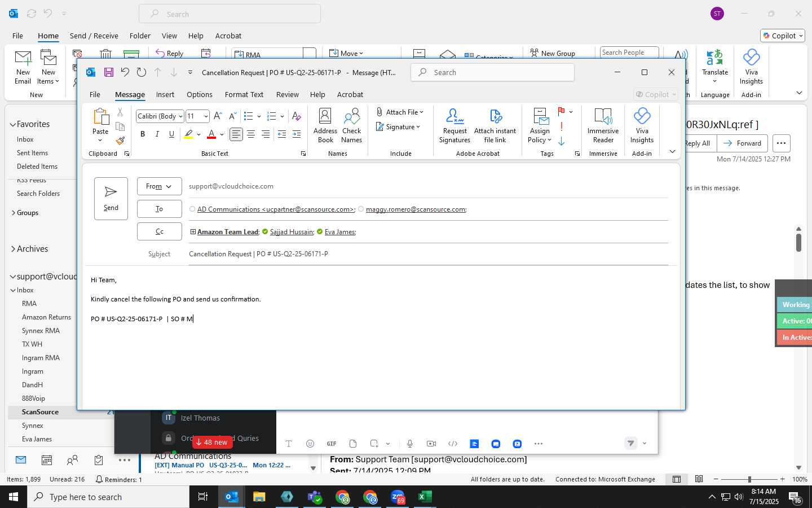Open Signature dropdown
812x508 pixels.
(x=398, y=127)
